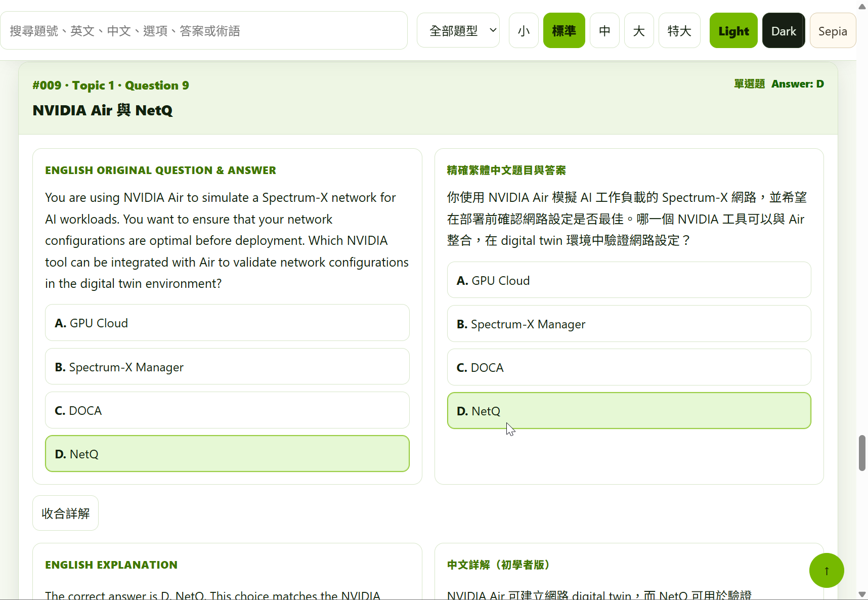Collapse explanation with 收合詳解 button
This screenshot has height=600, width=868.
click(x=65, y=513)
